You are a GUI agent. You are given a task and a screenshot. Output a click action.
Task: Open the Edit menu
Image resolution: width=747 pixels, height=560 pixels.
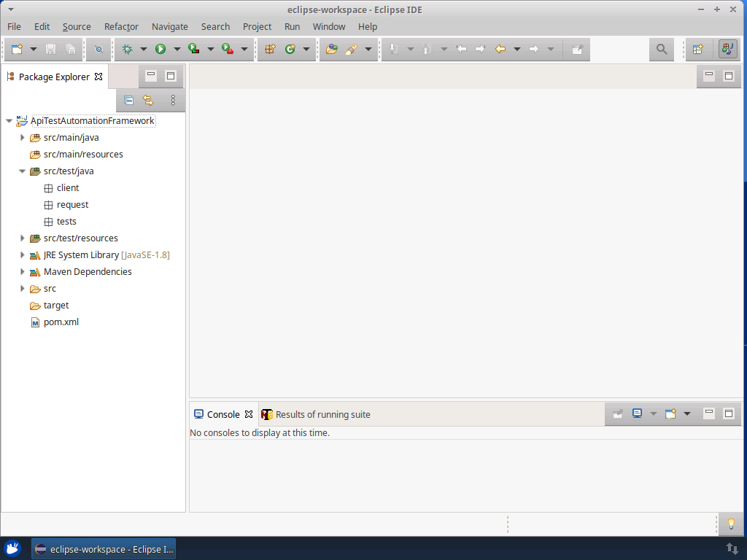pyautogui.click(x=42, y=27)
